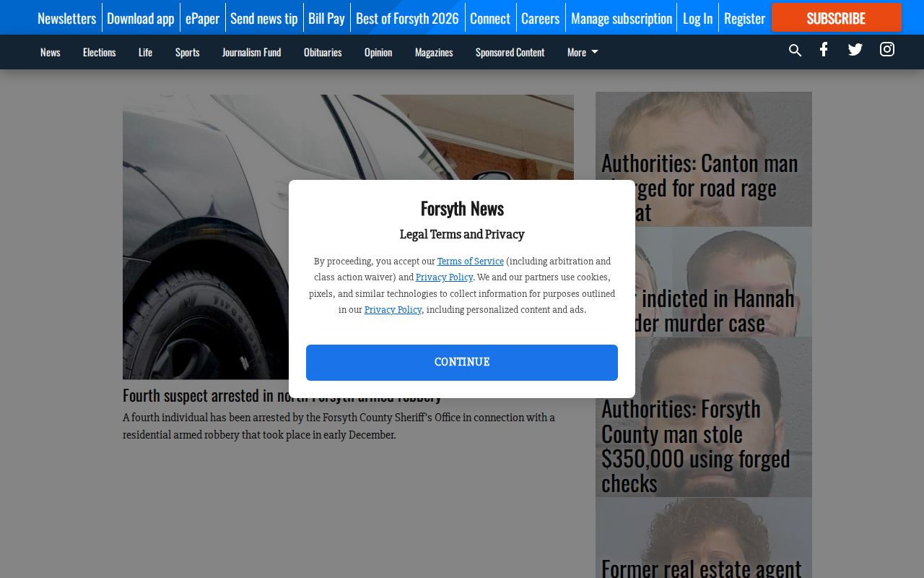The height and width of the screenshot is (578, 924).
Task: Open the Bill Pay link
Action: point(326,18)
